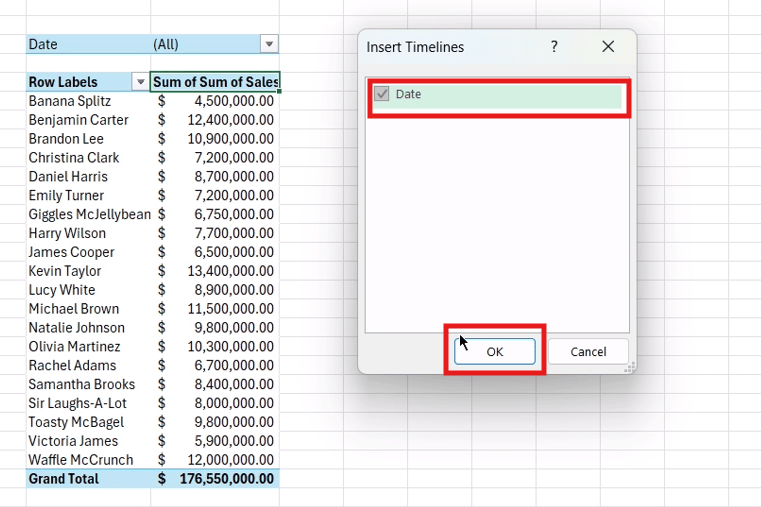Select the Emily Turner cell
The width and height of the screenshot is (761, 507).
[x=88, y=196]
